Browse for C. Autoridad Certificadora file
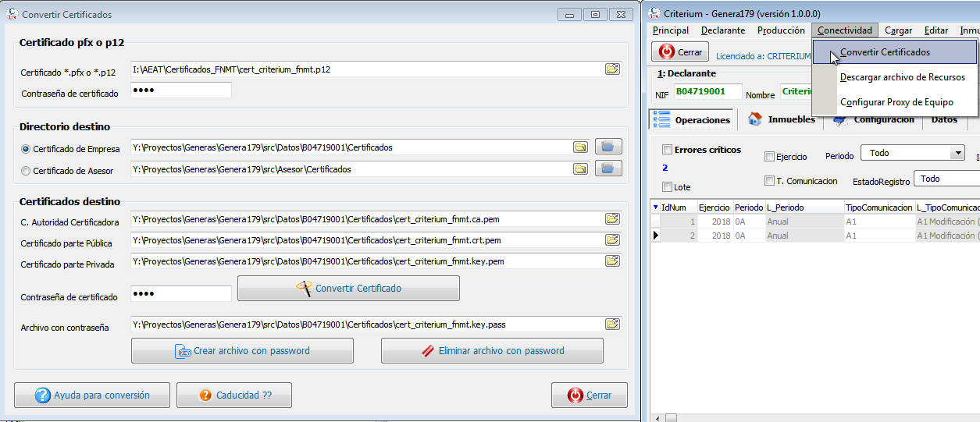980x422 pixels. click(612, 219)
